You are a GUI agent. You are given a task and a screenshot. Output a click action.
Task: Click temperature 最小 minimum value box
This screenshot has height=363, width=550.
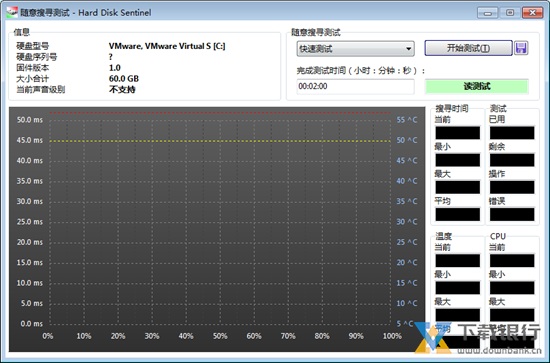458,288
